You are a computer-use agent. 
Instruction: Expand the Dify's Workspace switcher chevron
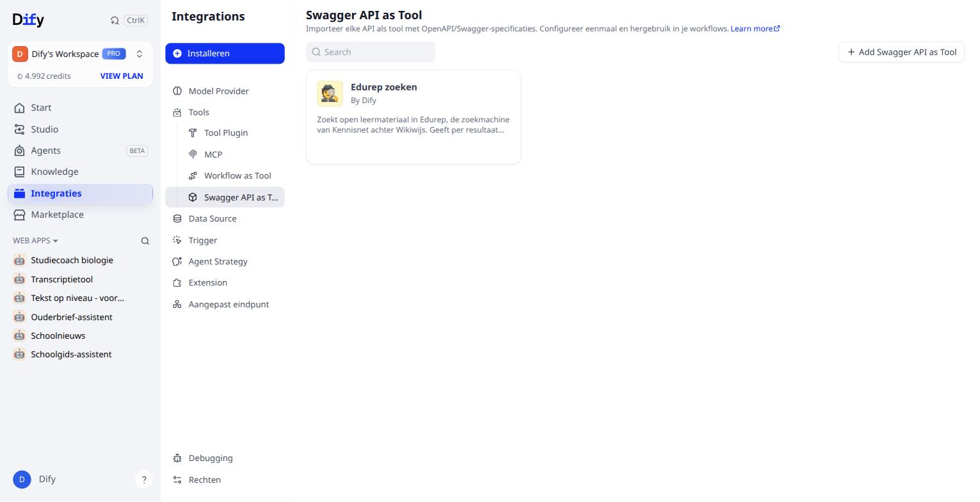[140, 54]
